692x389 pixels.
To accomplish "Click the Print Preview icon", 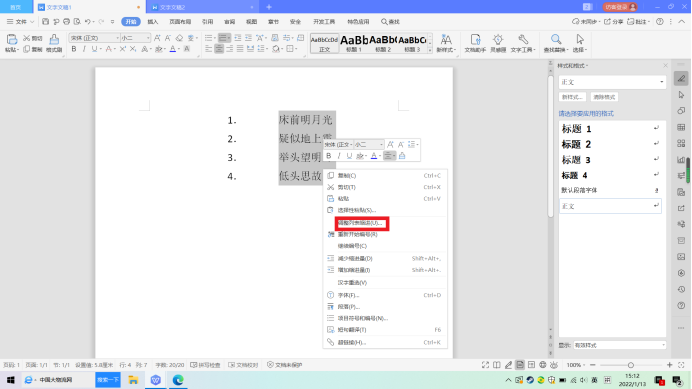I will tap(77, 21).
